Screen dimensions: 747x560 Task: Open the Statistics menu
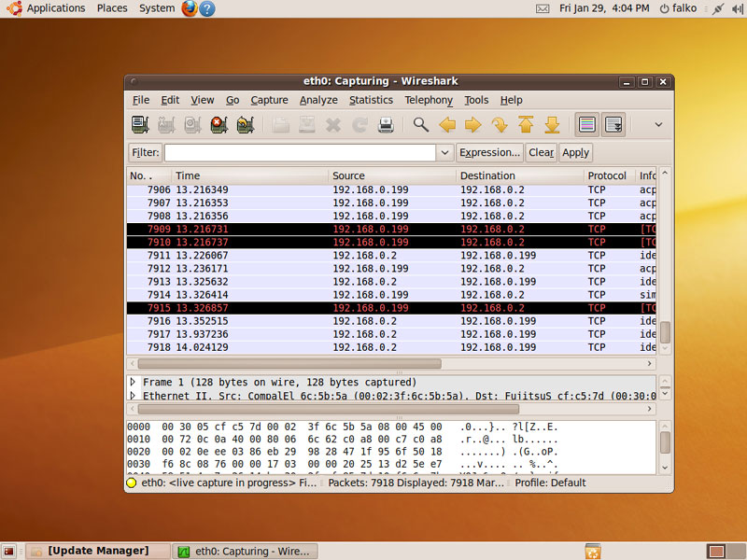pyautogui.click(x=371, y=100)
